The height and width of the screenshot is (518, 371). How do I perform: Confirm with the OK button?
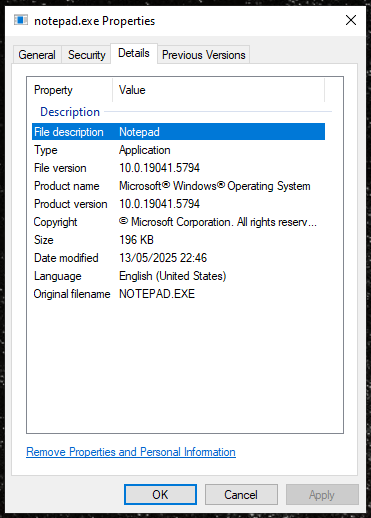click(x=160, y=495)
